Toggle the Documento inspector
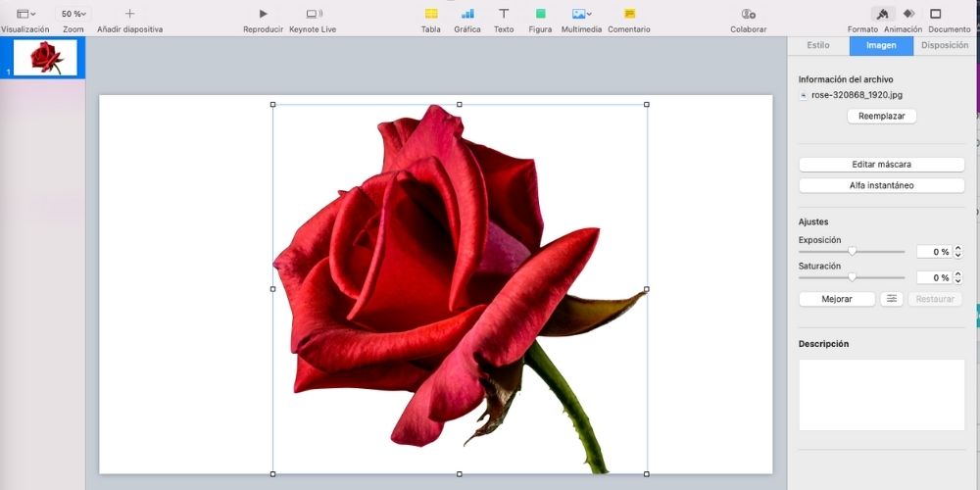 pyautogui.click(x=936, y=14)
